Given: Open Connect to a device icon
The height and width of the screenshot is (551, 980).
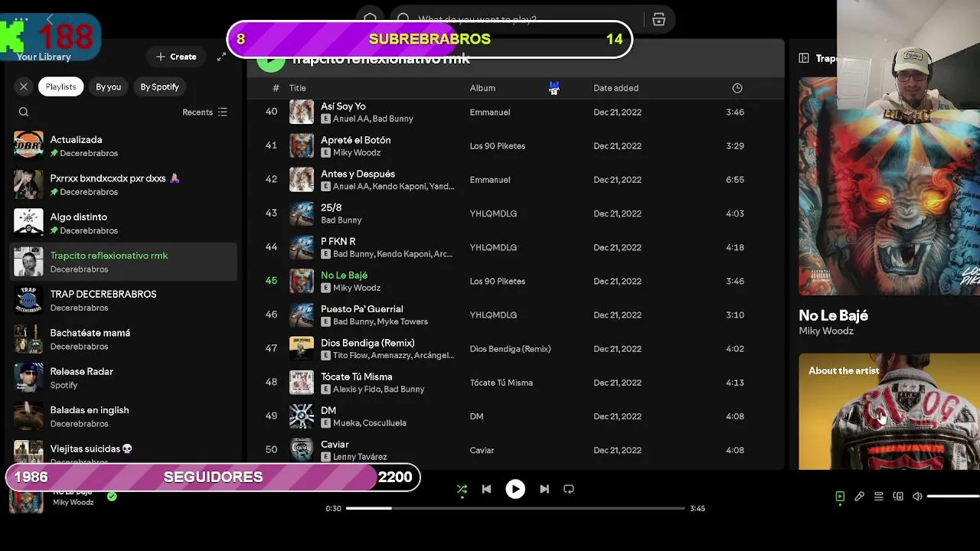Looking at the screenshot, I should point(898,497).
